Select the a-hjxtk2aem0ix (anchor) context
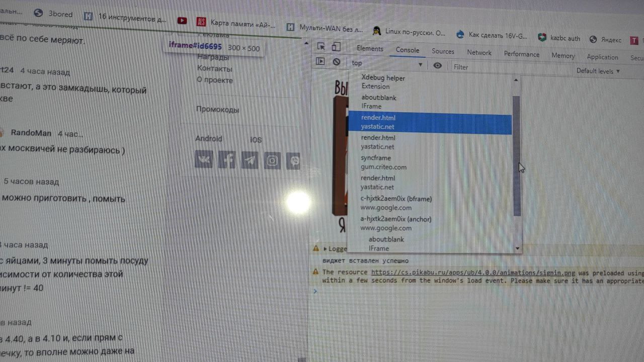Viewport: 644px width, 362px height. [430, 223]
